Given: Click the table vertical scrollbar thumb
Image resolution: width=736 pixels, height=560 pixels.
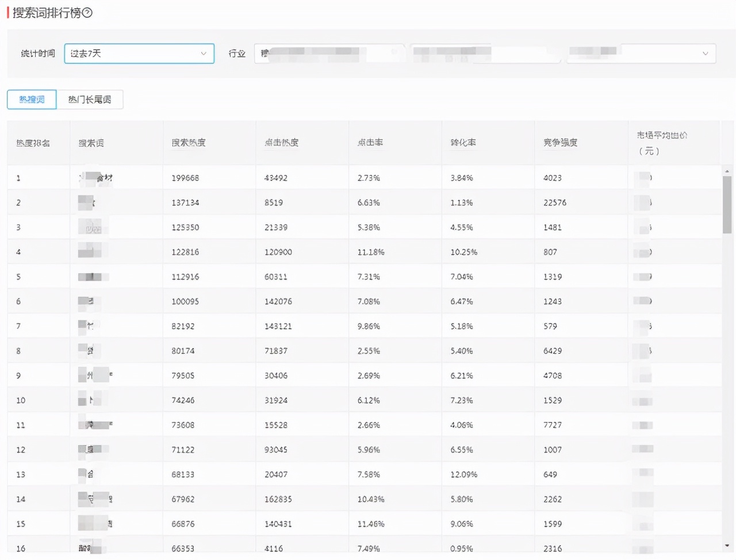Looking at the screenshot, I should coord(727,205).
